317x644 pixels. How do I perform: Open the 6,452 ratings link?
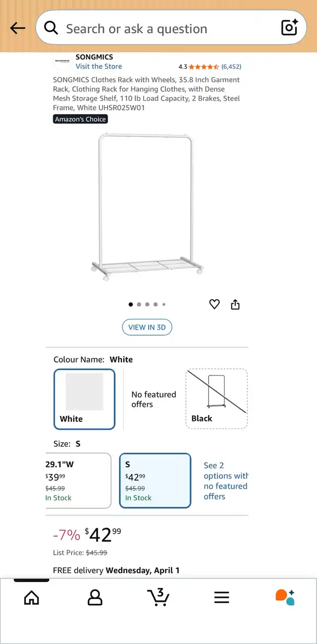(231, 66)
